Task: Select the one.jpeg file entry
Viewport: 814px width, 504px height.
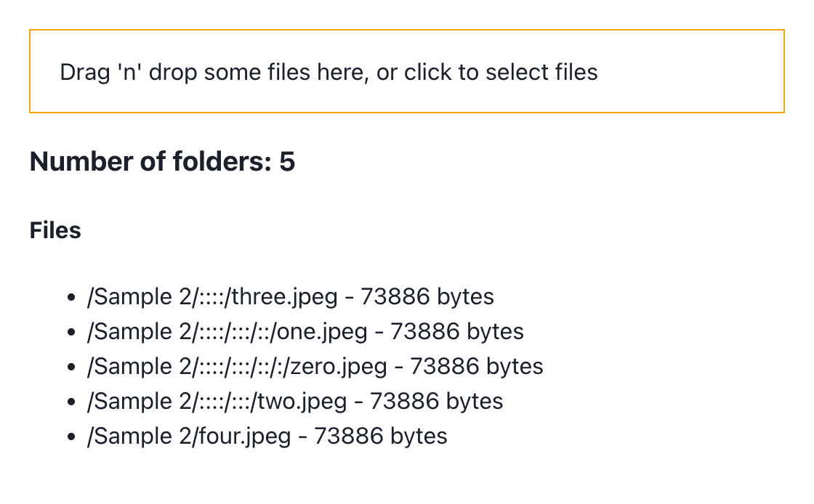Action: tap(305, 332)
